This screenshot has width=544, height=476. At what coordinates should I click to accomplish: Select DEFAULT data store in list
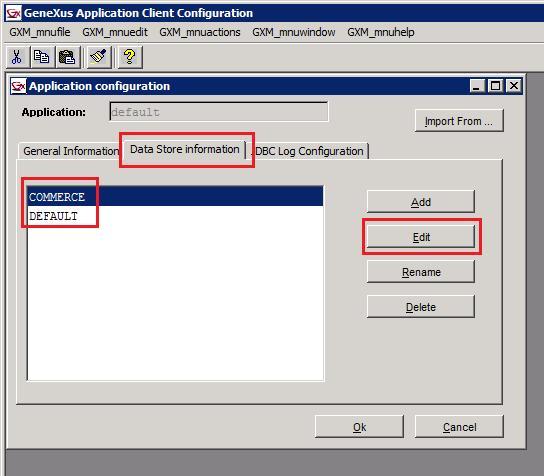click(x=175, y=216)
